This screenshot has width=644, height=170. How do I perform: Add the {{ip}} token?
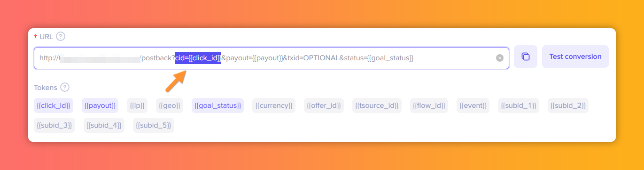137,105
